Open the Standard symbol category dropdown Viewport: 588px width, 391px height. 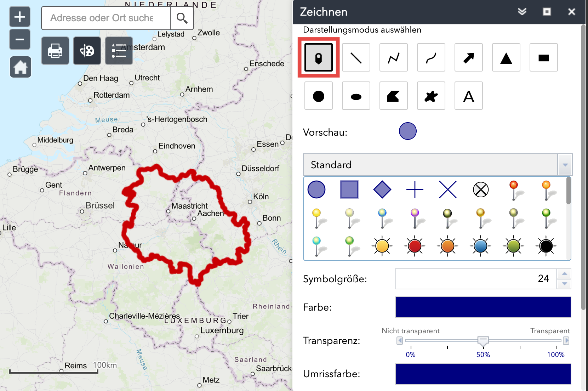click(x=565, y=165)
